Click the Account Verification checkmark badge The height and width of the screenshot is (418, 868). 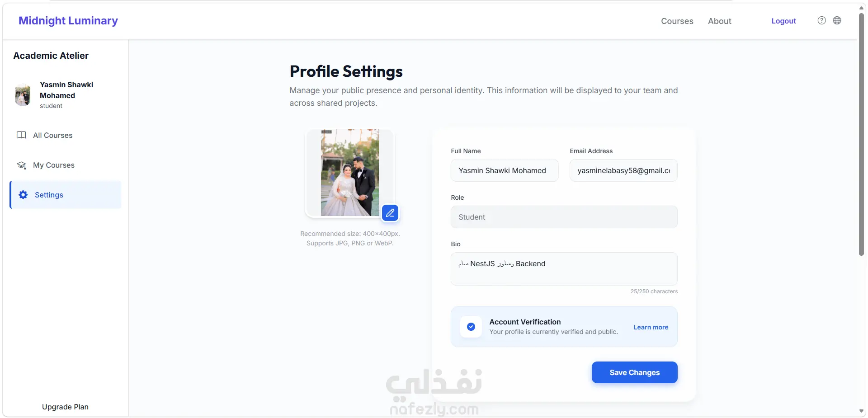(x=471, y=327)
